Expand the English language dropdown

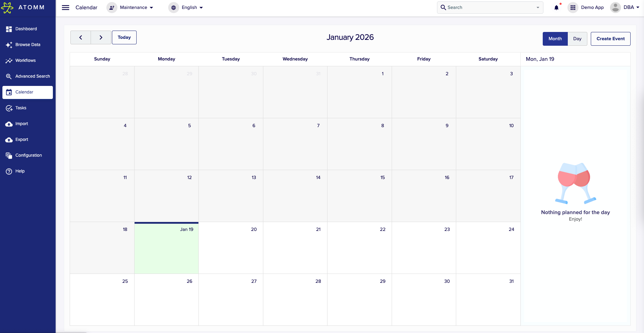coord(188,7)
